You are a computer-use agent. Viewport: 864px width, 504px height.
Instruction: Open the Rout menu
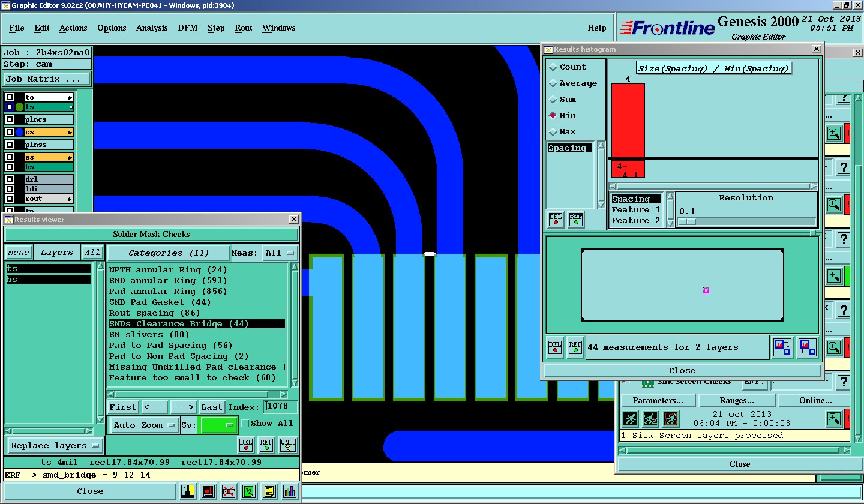244,28
